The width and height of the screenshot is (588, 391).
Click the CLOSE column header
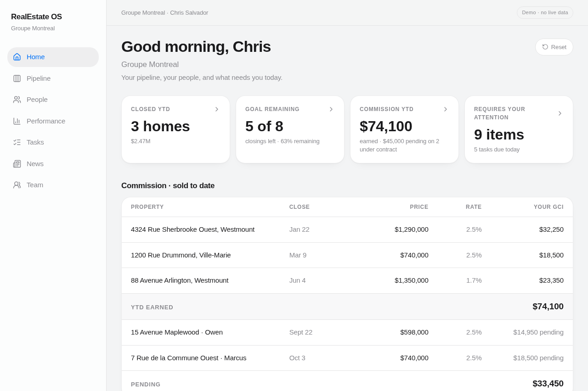(300, 207)
